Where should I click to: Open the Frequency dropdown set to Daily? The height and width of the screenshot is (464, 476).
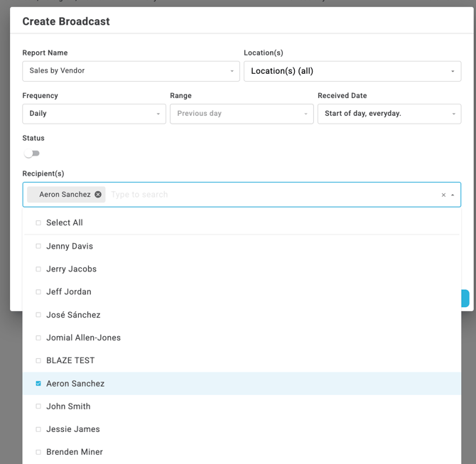click(x=94, y=114)
